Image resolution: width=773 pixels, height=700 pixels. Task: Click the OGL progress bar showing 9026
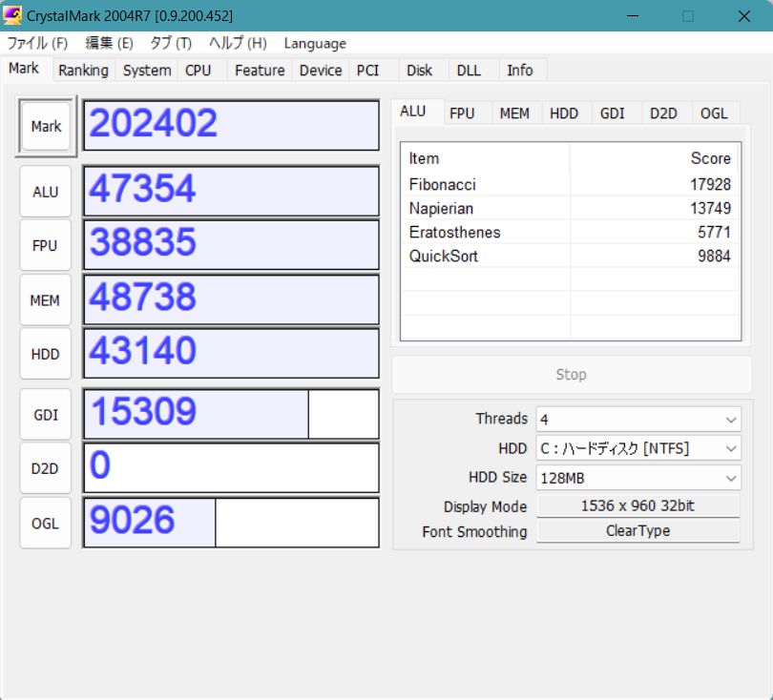(231, 523)
